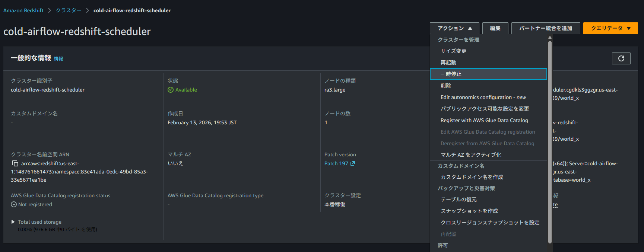Open Edit autonomics configuration option
Viewport: 644px width, 252px height.
[x=483, y=97]
